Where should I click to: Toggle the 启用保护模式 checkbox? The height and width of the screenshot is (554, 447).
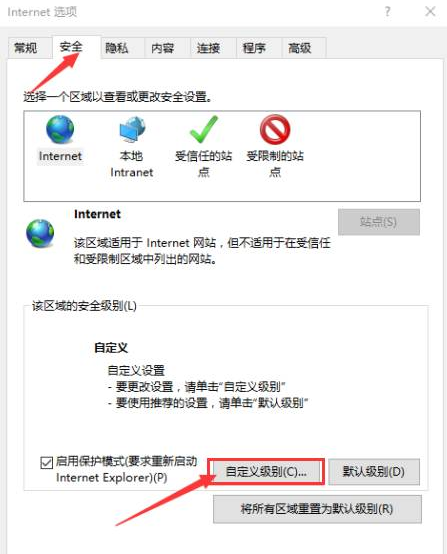coord(47,463)
